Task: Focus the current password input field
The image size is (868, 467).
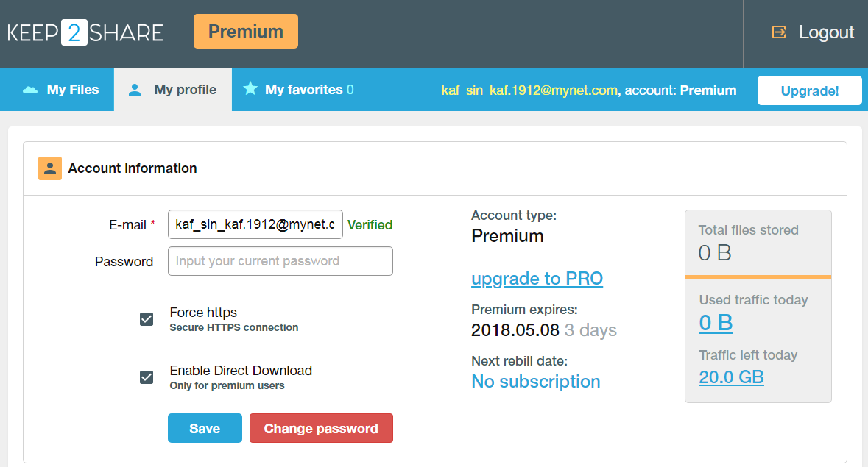Action: point(280,261)
